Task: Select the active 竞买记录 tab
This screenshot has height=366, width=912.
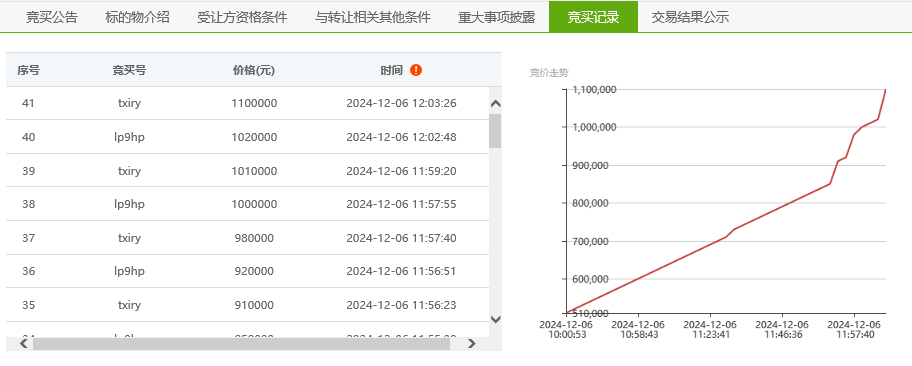Action: pos(593,17)
